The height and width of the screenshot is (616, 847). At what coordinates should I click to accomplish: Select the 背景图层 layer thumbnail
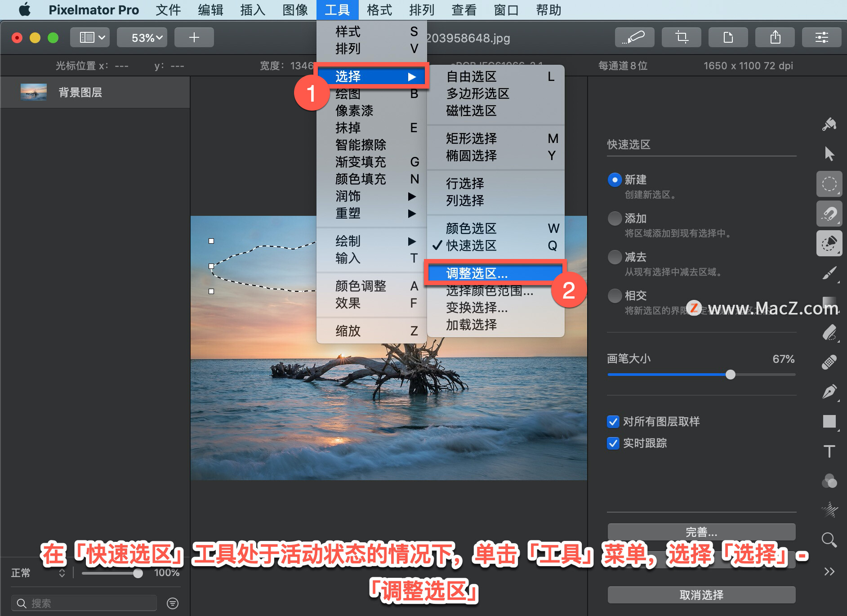[x=34, y=92]
